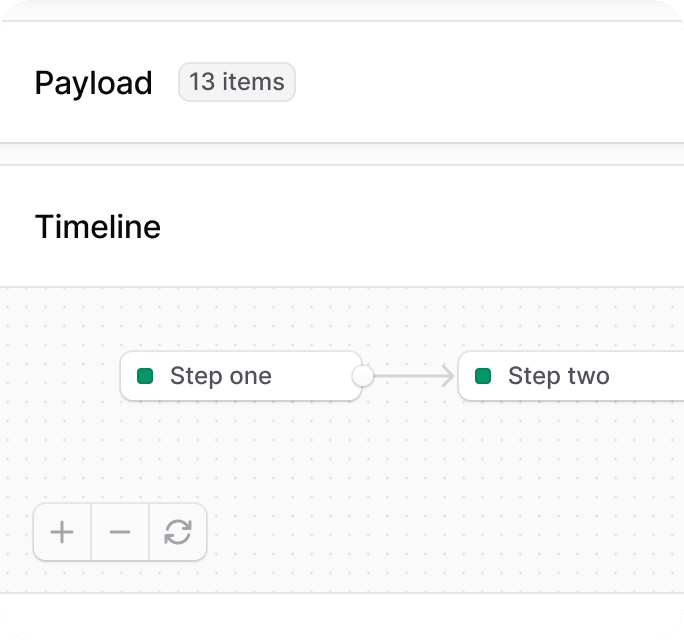Click the gray divider between Payload and Timeline
Screen dimensions: 684x640
click(x=342, y=154)
